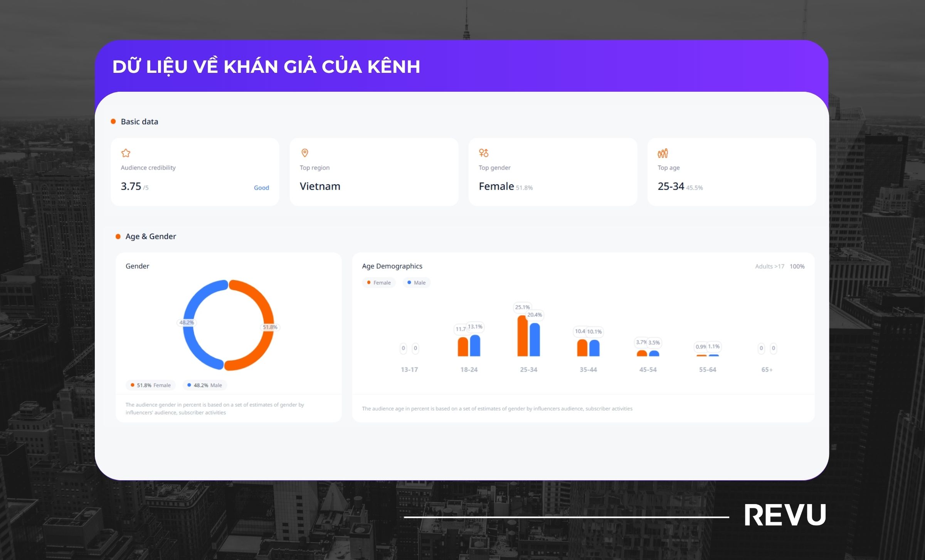
Task: Click the star icon above Audience credibility
Action: click(126, 153)
